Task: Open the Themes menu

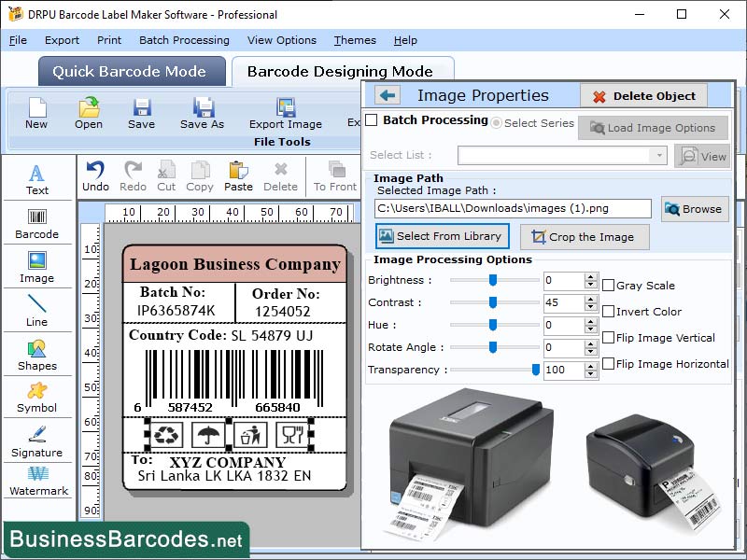Action: tap(354, 40)
